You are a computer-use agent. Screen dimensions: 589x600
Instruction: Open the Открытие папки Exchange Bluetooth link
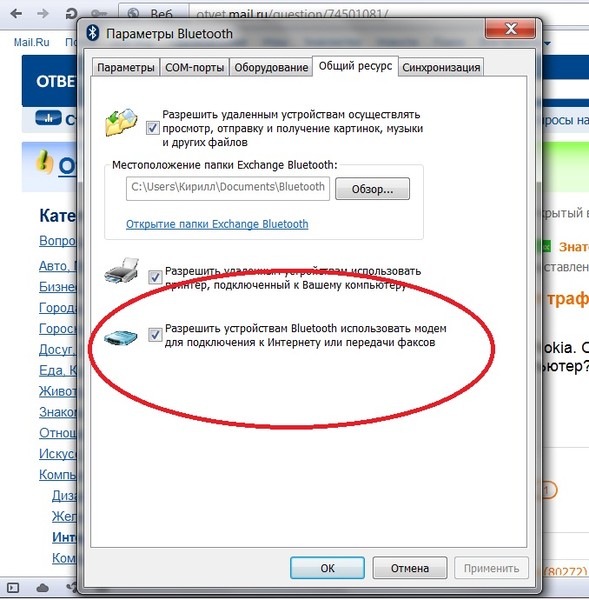click(217, 224)
